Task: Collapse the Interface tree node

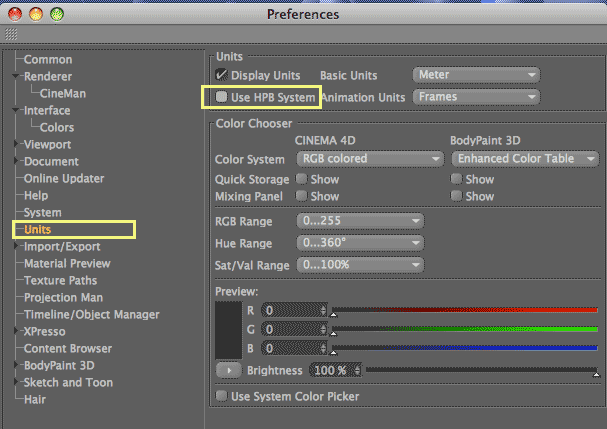Action: [x=15, y=110]
